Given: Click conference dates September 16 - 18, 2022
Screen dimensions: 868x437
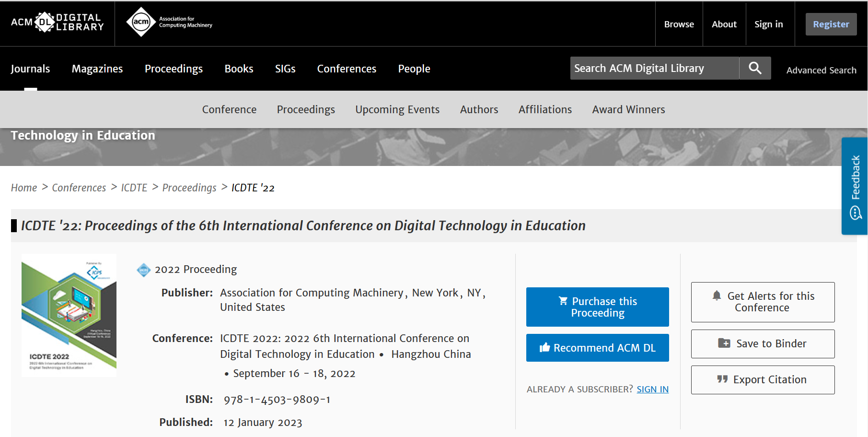Looking at the screenshot, I should (294, 374).
